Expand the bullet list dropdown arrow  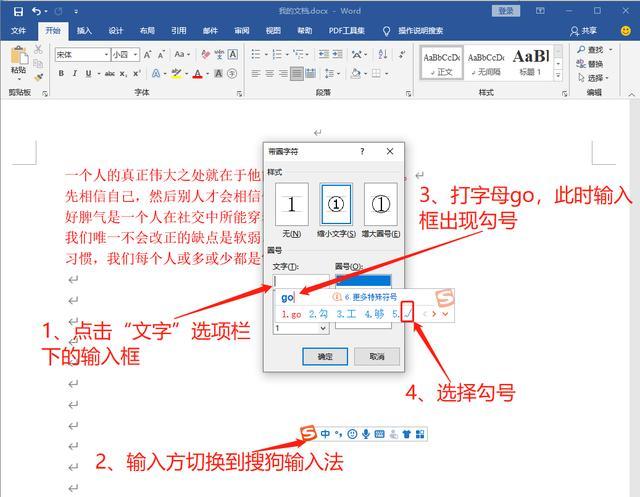pyautogui.click(x=266, y=54)
